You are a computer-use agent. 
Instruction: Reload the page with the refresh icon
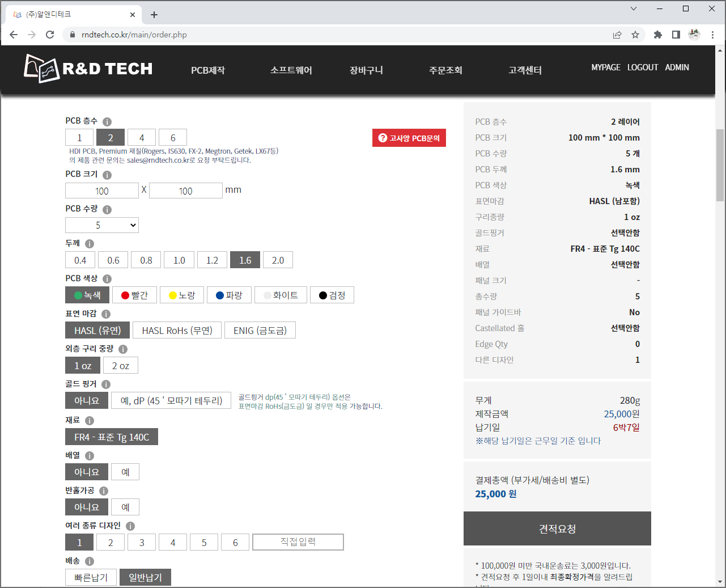[x=50, y=35]
